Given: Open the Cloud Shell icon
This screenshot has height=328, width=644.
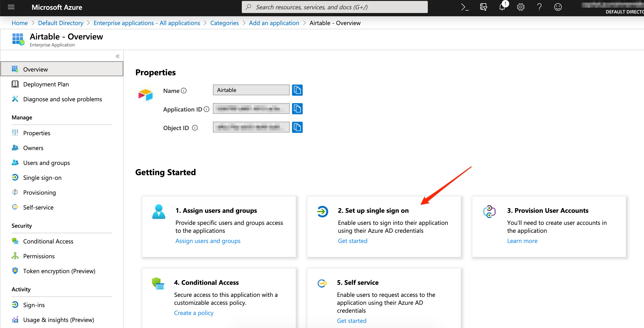Looking at the screenshot, I should click(465, 7).
